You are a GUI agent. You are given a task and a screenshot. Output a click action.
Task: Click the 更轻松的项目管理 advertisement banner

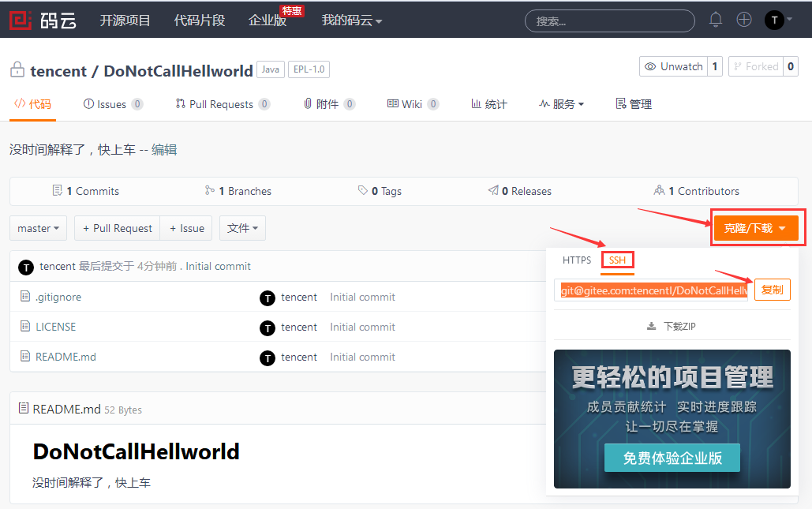click(x=672, y=419)
